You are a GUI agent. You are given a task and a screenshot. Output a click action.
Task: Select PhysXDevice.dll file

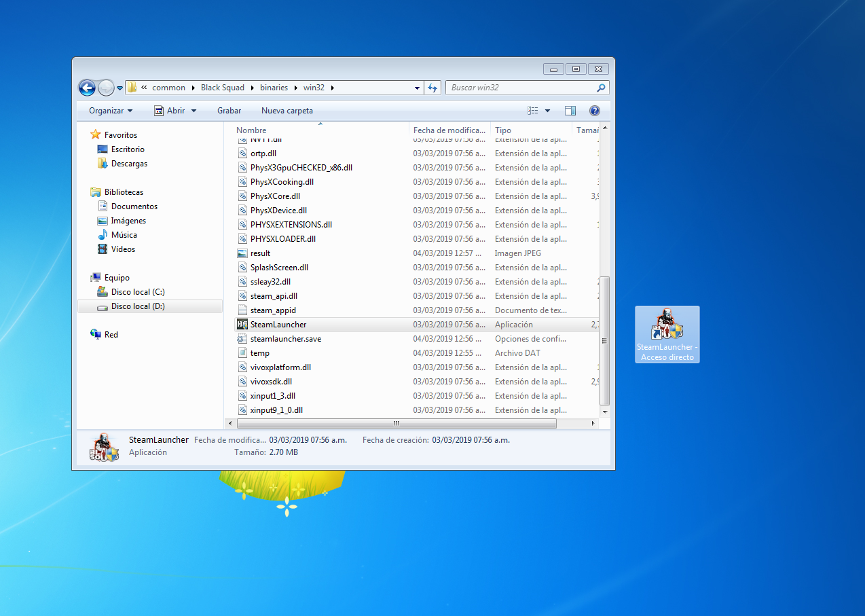[x=278, y=211]
